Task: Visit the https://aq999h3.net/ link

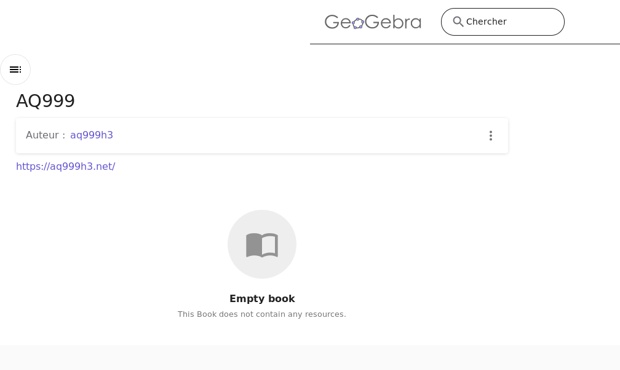Action: [66, 166]
